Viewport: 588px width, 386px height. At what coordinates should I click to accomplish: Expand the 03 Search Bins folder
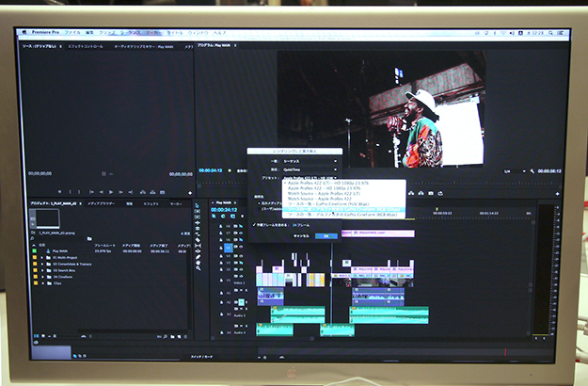(42, 270)
